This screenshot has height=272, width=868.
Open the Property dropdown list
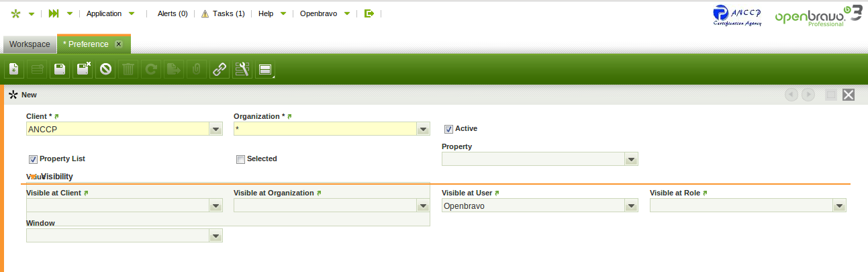click(x=630, y=159)
